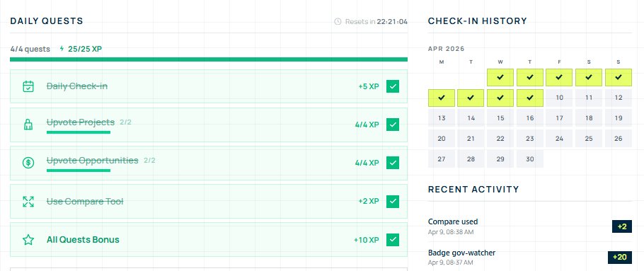The image size is (644, 271).
Task: Select calendar day 12
Action: tap(619, 98)
